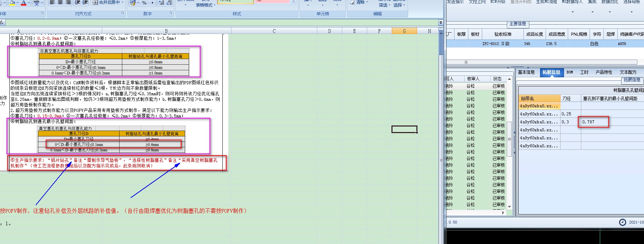This screenshot has height=244, width=644.
Task: Switch to the 文本配方 tab
Action: [x=628, y=72]
